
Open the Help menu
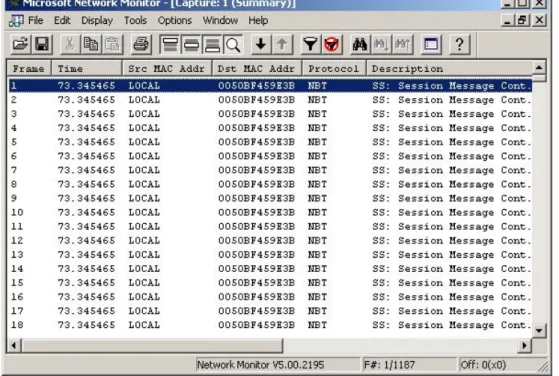tap(258, 21)
